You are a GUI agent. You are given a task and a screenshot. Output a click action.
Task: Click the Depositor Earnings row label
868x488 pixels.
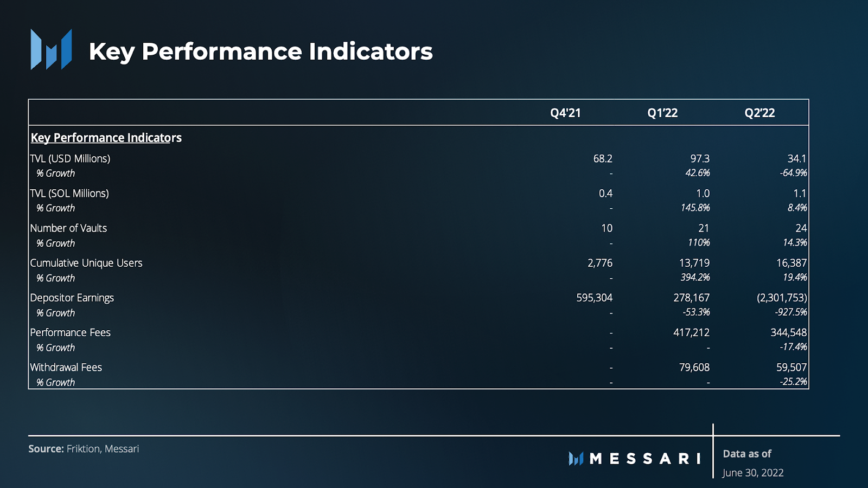(72, 298)
